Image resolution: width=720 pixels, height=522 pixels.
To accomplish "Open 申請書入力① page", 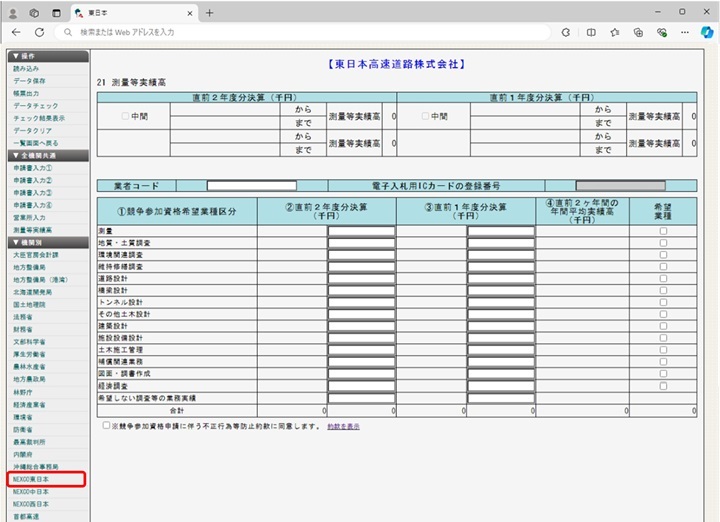I will (33, 168).
